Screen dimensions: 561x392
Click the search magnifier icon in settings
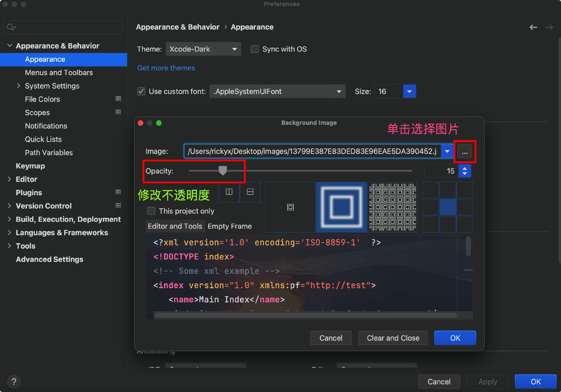coord(11,27)
